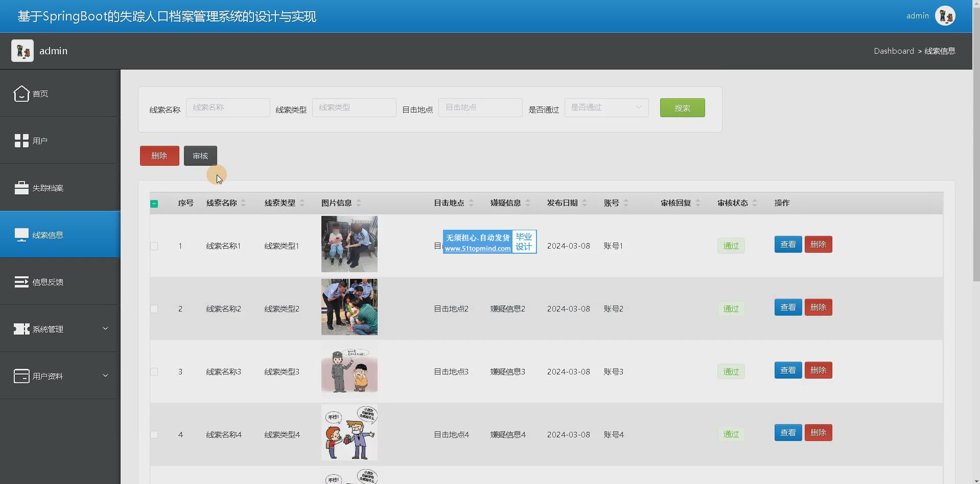Click 查看 for 线索名称4
This screenshot has width=980, height=484.
(788, 433)
